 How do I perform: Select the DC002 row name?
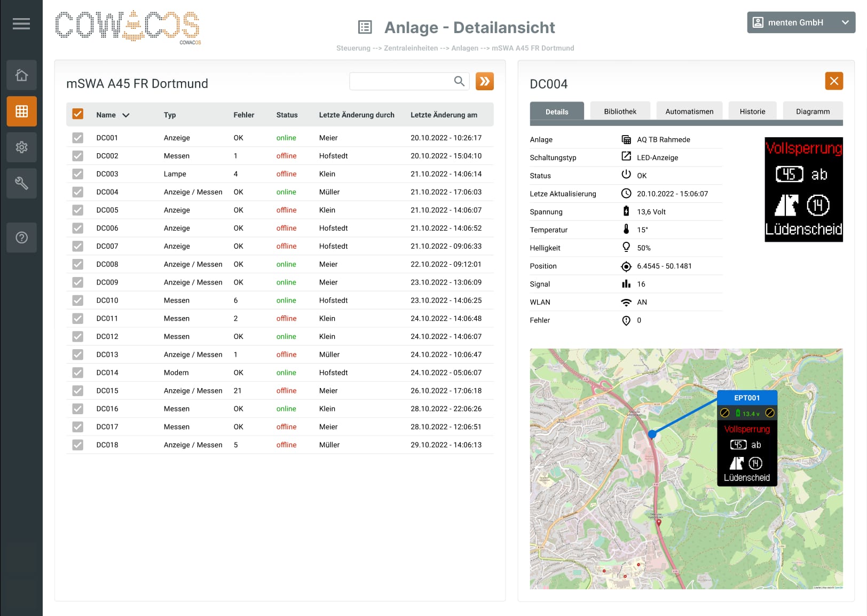(x=107, y=156)
